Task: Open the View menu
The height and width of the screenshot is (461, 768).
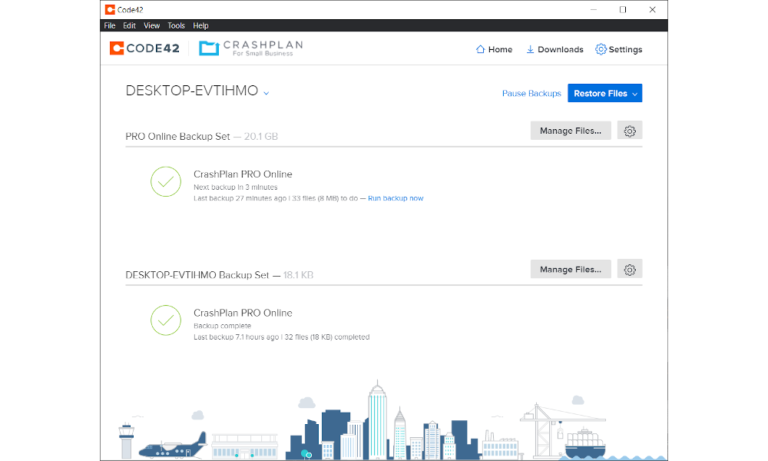Action: click(151, 25)
